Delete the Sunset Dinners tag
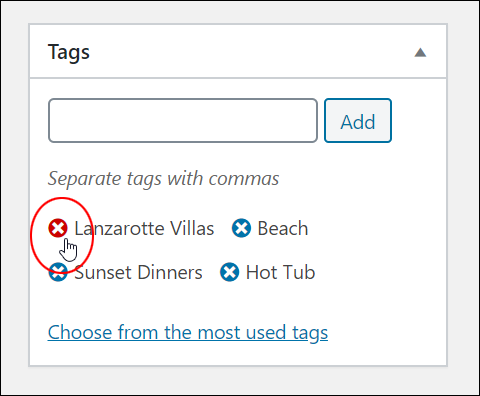Screen dimensions: 480x396 58,272
